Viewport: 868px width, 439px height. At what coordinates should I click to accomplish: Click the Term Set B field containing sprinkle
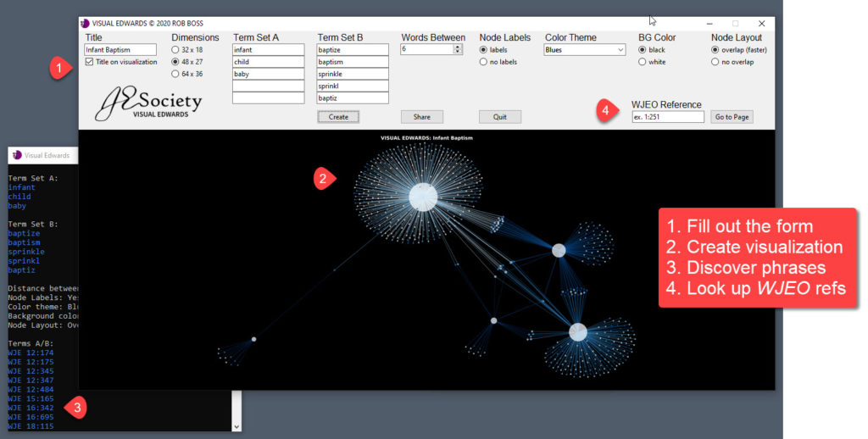click(x=353, y=74)
